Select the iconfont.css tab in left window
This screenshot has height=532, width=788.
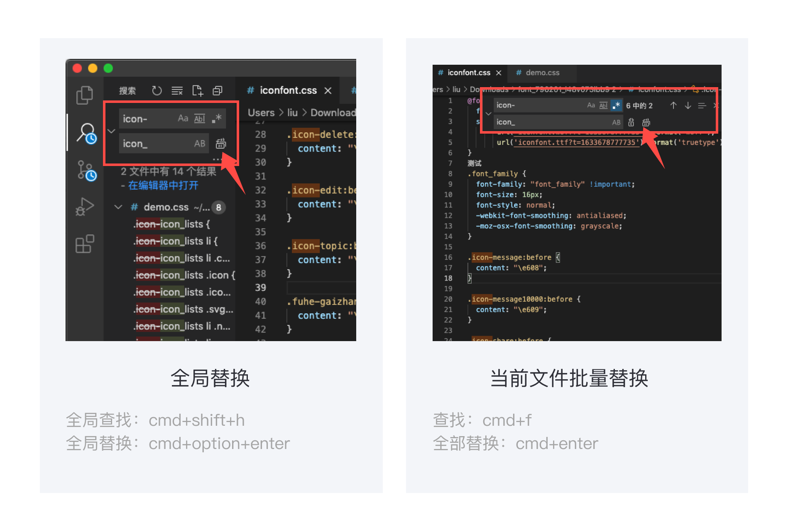click(288, 90)
